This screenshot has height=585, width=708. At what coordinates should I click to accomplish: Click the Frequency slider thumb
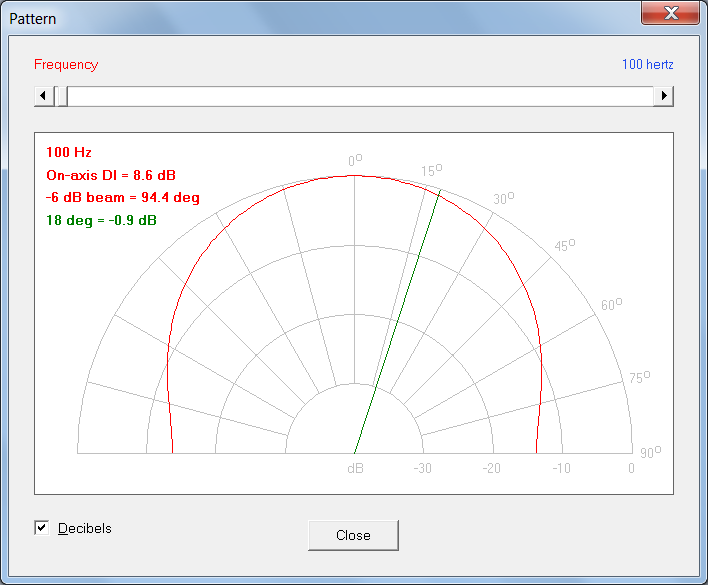tap(61, 96)
